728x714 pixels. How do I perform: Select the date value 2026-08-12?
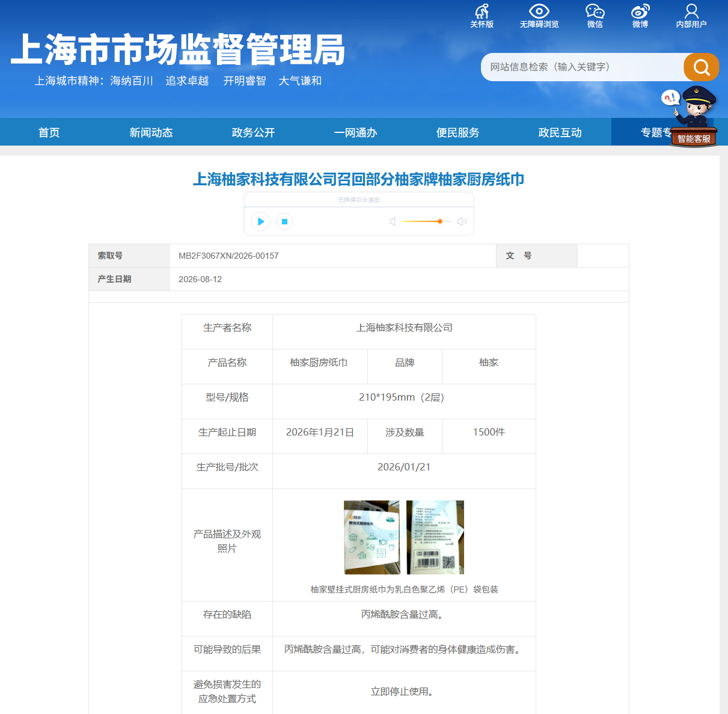200,279
